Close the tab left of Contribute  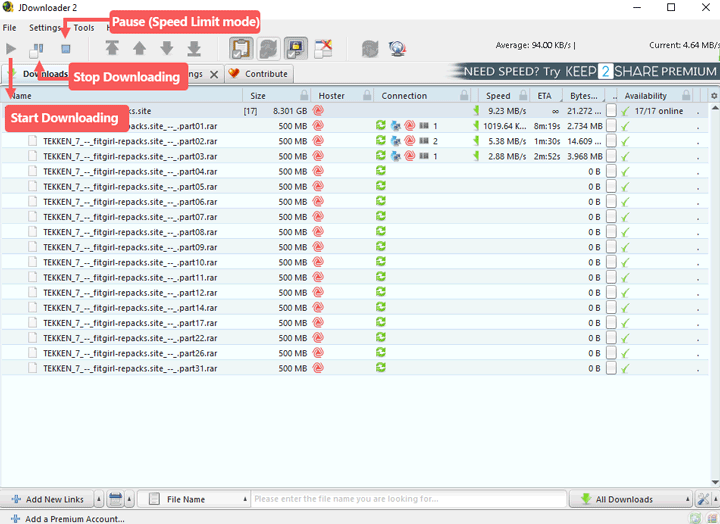[x=214, y=74]
